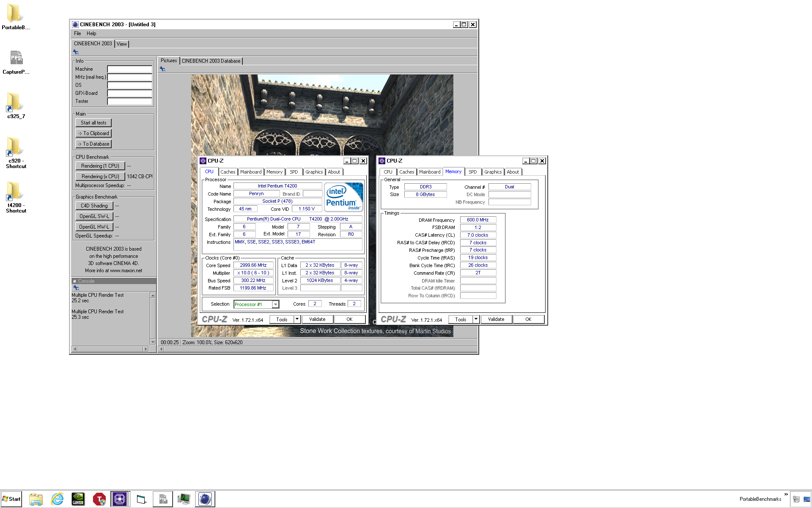812x508 pixels.
Task: Open Graphics tab in Memory CPU-Z window
Action: (x=493, y=172)
